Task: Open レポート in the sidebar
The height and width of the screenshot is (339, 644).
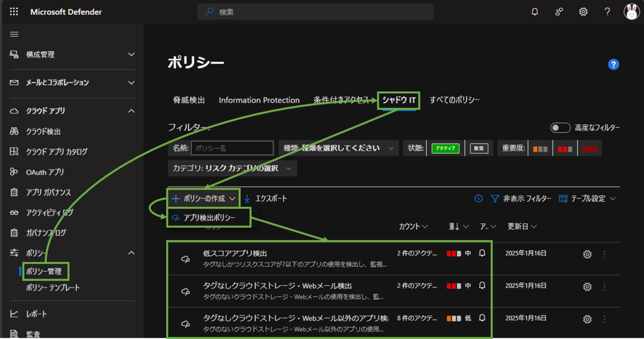Action: 36,314
